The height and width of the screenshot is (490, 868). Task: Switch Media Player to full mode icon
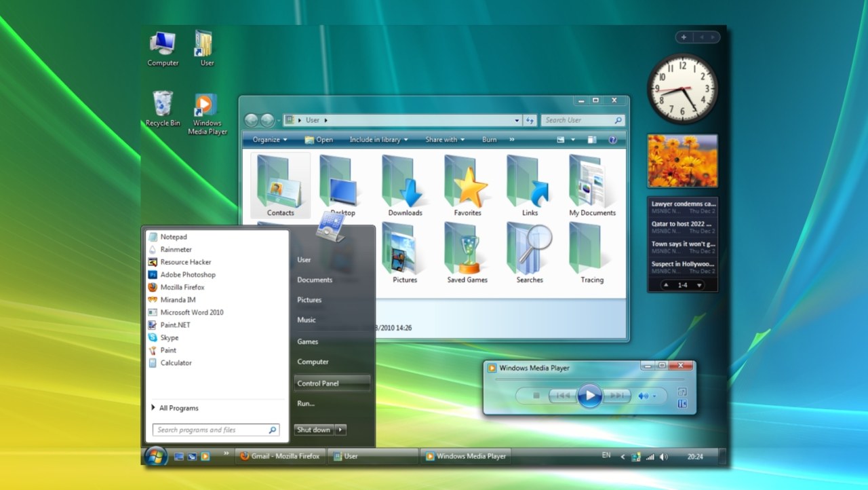682,392
